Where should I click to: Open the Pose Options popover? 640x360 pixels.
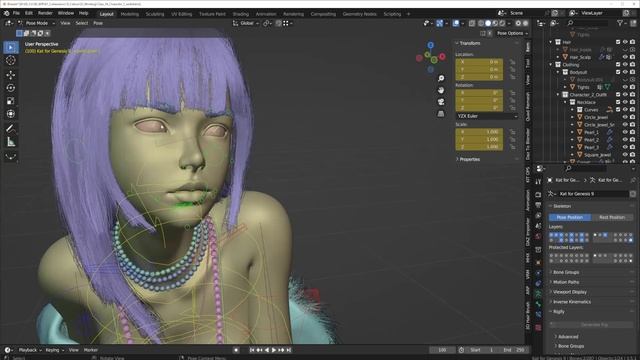click(x=512, y=33)
